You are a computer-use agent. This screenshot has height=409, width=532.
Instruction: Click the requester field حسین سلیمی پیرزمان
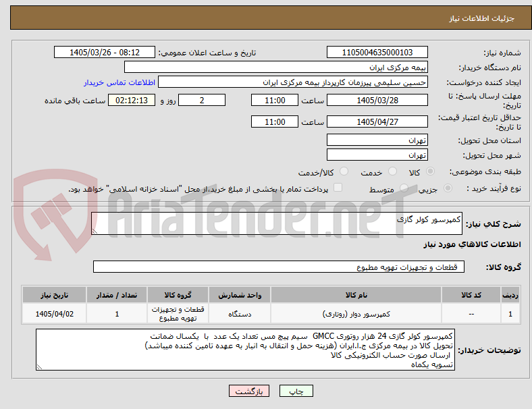(293, 82)
